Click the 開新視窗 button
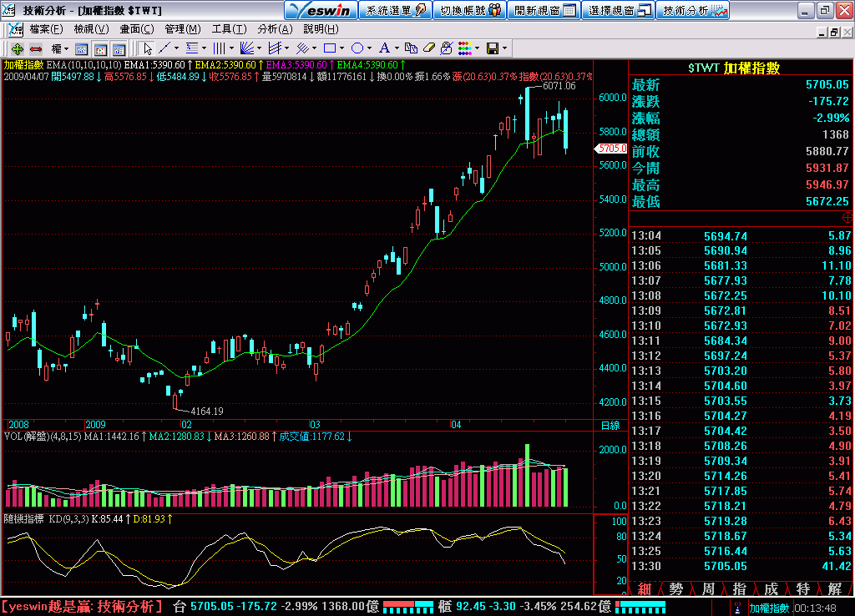 [x=544, y=10]
